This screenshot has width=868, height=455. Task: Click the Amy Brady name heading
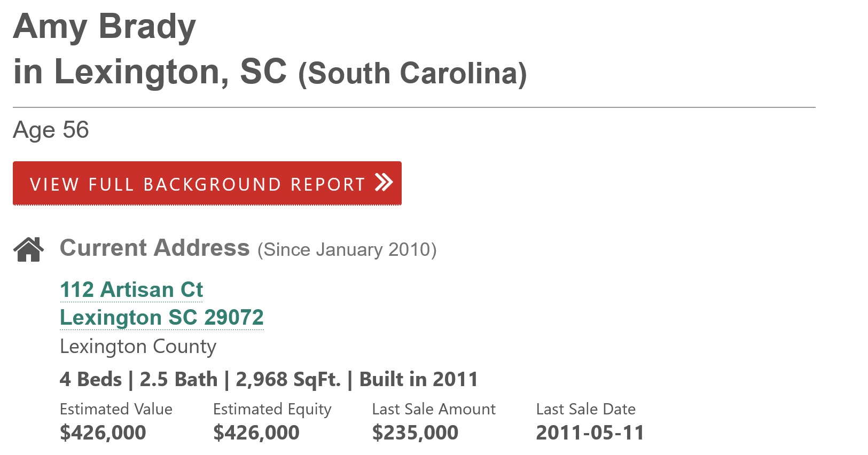pos(105,27)
